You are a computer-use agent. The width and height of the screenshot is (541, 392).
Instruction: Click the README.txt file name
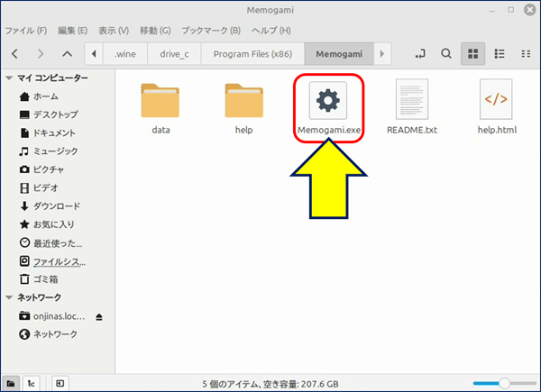(412, 130)
